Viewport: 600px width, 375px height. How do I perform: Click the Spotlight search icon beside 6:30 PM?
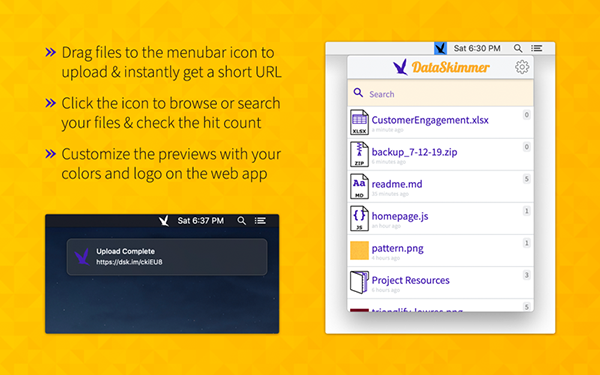517,48
